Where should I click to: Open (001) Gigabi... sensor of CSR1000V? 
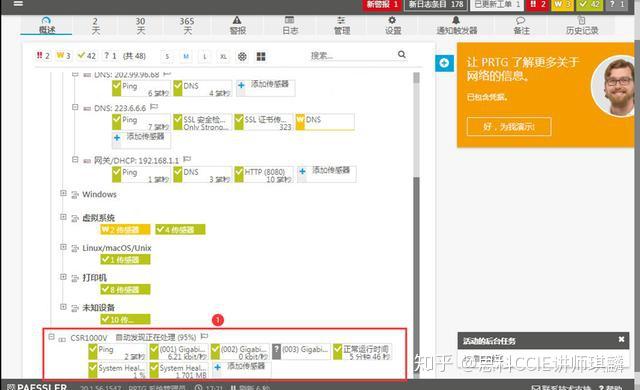(x=179, y=352)
